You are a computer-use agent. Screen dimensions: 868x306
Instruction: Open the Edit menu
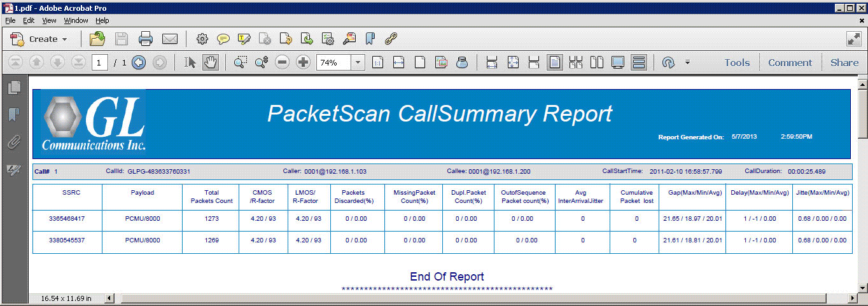29,20
